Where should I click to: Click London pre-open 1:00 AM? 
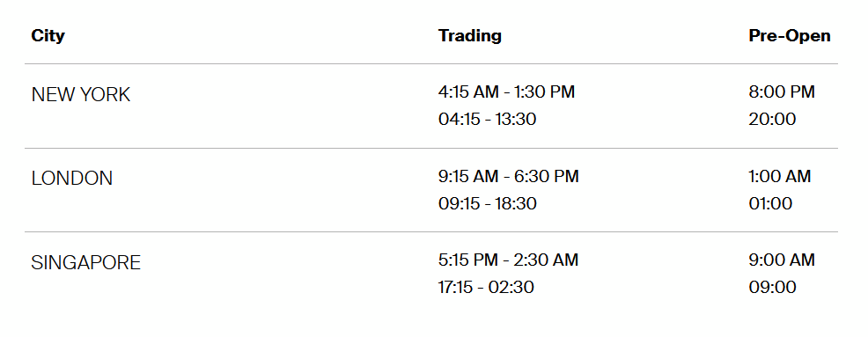779,176
